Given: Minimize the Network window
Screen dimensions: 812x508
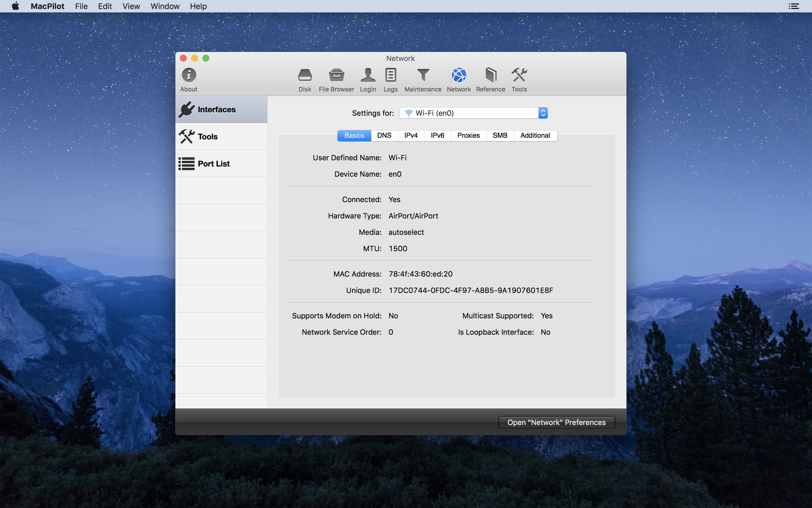Looking at the screenshot, I should point(195,58).
